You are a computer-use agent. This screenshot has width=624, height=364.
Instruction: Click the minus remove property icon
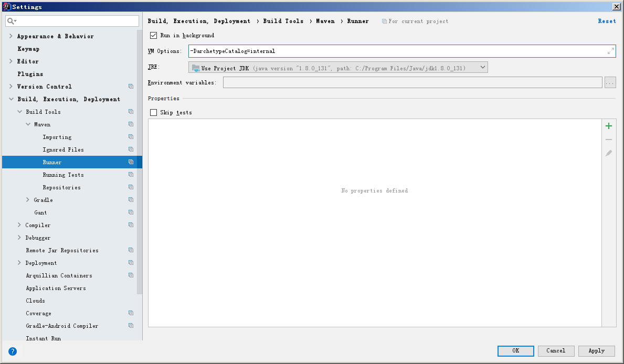tap(608, 140)
